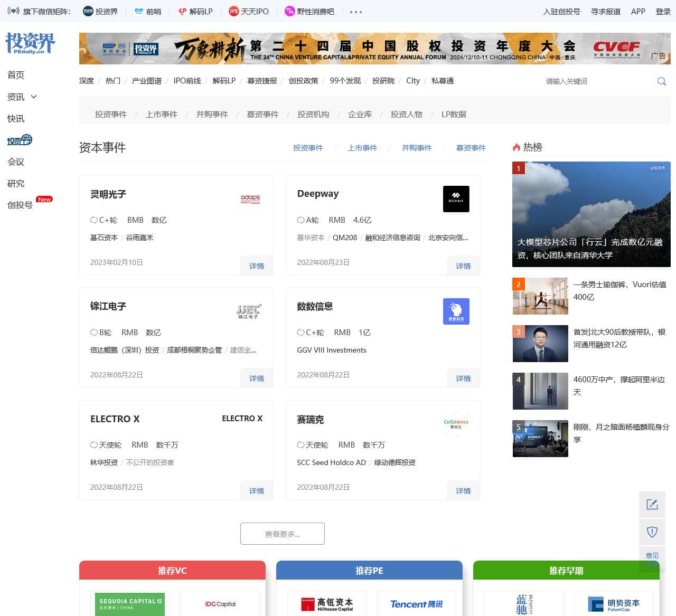Open 详情 for 锦江电子

click(257, 378)
